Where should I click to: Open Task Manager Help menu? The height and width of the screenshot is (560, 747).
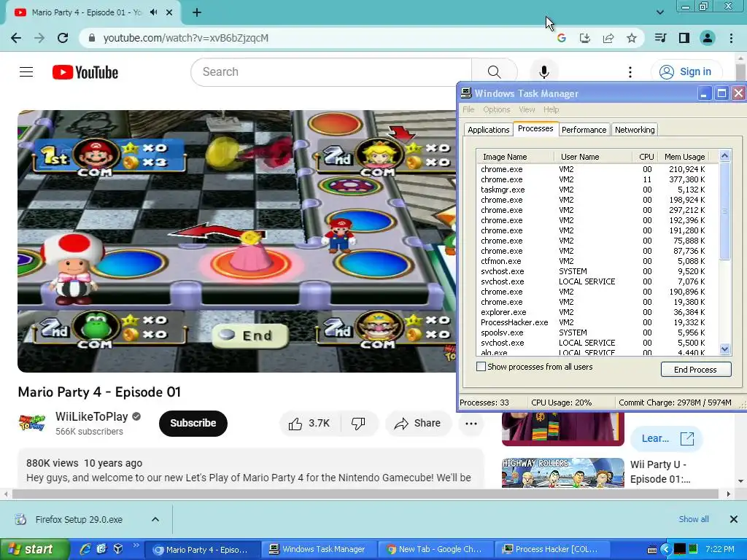[x=551, y=109]
